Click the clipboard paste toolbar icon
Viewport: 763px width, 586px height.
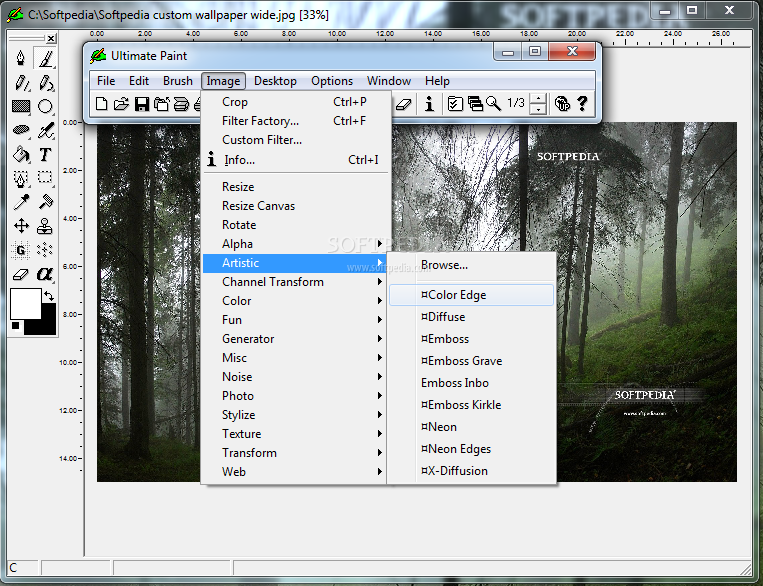coord(162,104)
